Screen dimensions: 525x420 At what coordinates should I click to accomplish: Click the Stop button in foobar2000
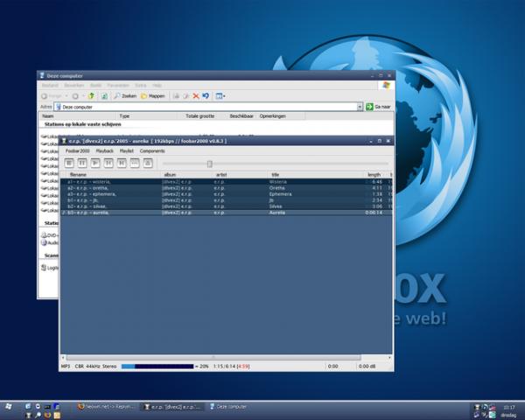click(69, 163)
